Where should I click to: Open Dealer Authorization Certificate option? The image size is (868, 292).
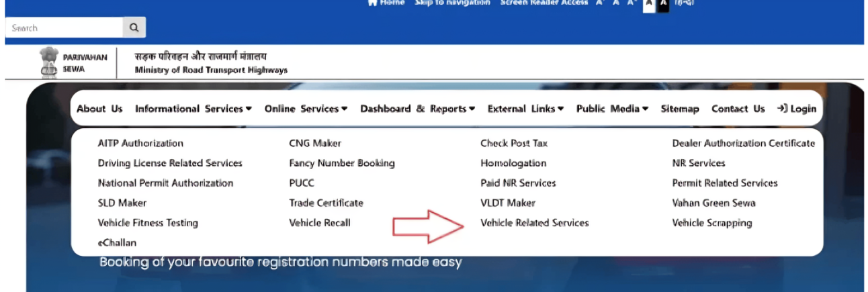(x=744, y=143)
